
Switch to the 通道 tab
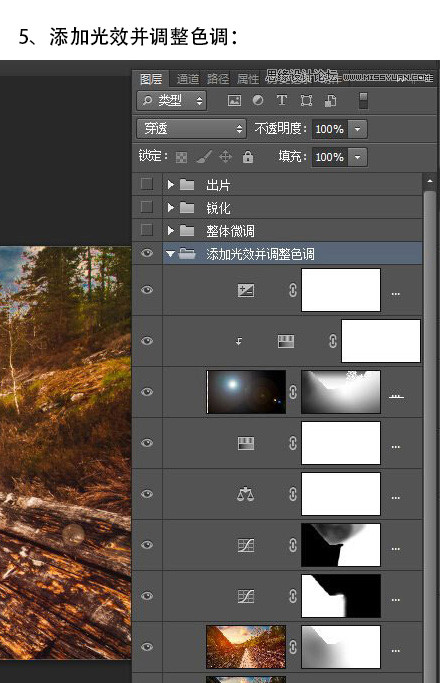point(188,79)
